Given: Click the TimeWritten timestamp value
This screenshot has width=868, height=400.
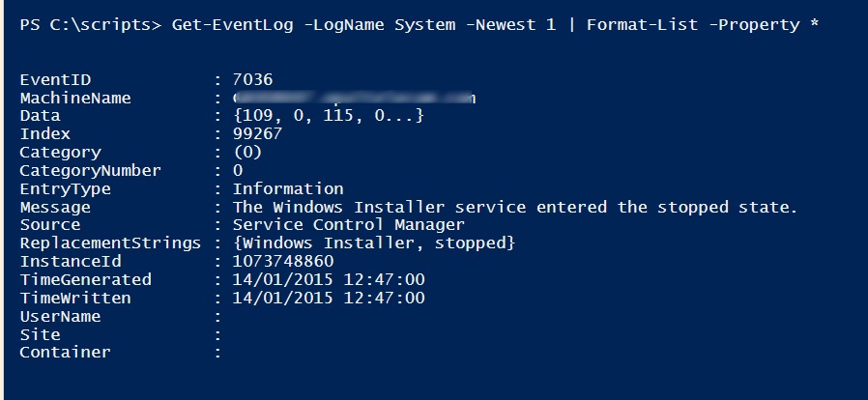Looking at the screenshot, I should coord(329,299).
